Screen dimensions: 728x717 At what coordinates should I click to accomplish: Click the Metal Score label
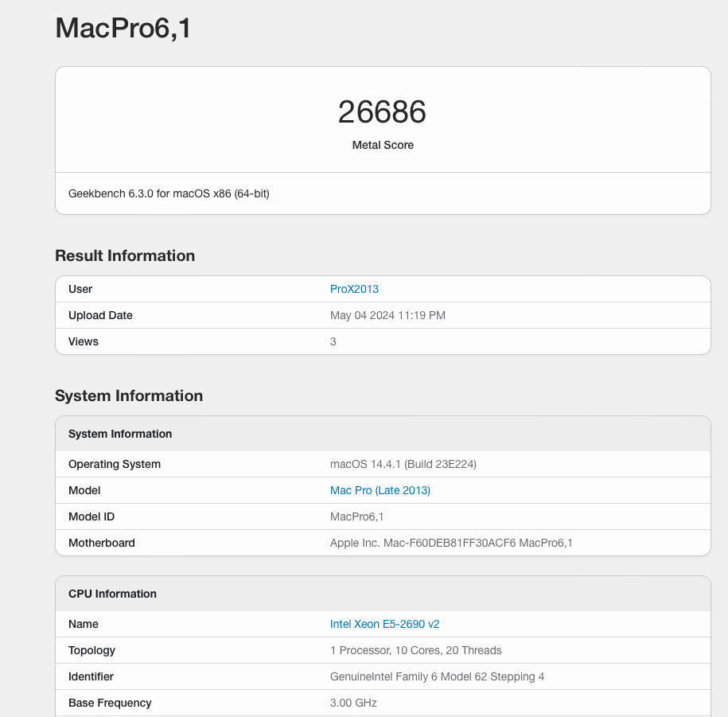click(383, 145)
